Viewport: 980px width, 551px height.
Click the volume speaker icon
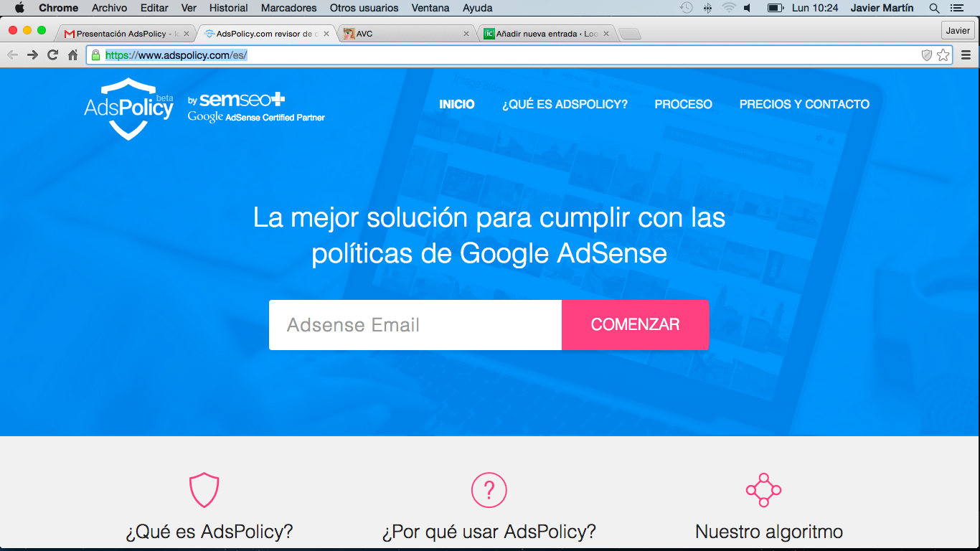pos(748,8)
